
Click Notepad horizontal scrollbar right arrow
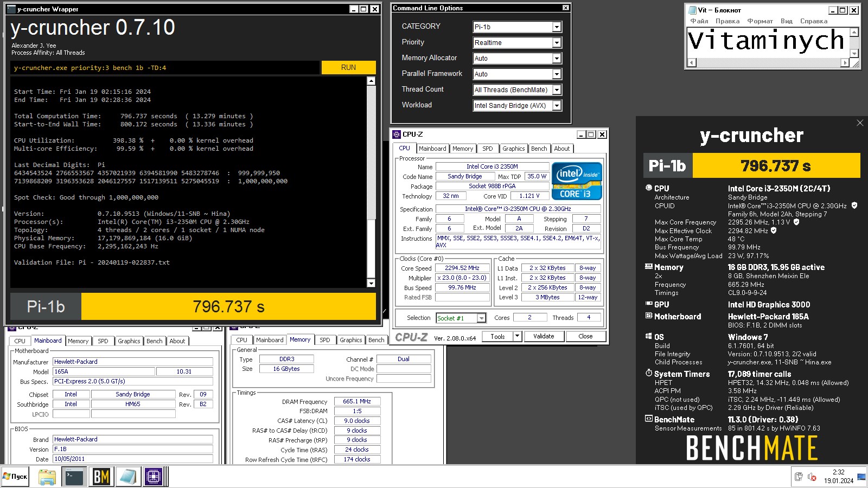845,63
